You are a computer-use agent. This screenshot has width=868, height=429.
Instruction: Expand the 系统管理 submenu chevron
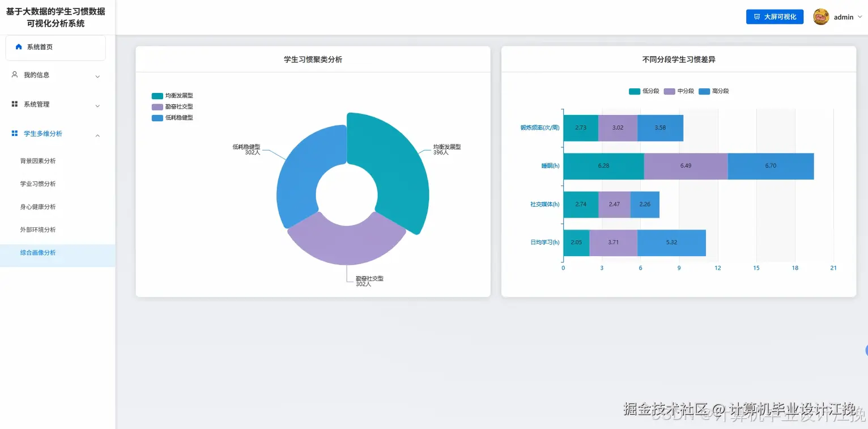coord(97,105)
